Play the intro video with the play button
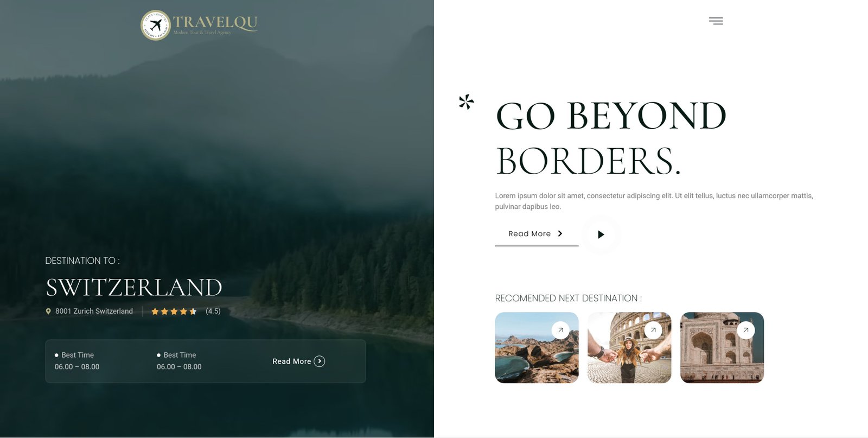868x438 pixels. (601, 234)
